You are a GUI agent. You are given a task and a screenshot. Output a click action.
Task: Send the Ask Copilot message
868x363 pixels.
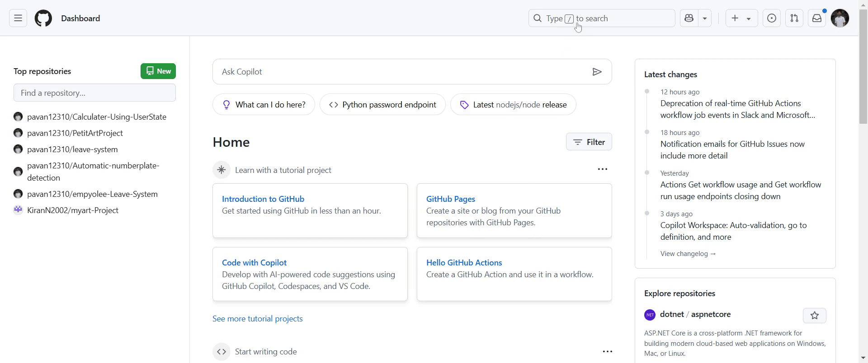(x=597, y=72)
